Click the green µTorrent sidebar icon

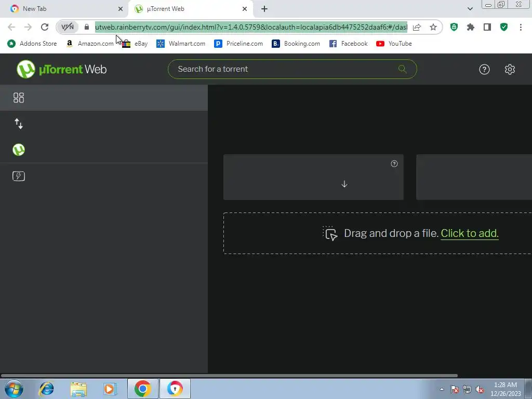[x=19, y=150]
